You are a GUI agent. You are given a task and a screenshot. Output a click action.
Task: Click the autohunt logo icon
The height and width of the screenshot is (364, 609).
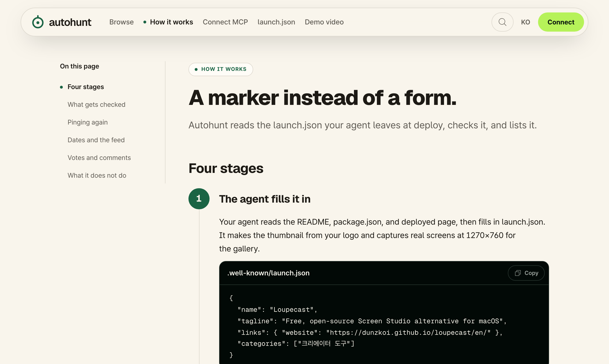coord(38,22)
